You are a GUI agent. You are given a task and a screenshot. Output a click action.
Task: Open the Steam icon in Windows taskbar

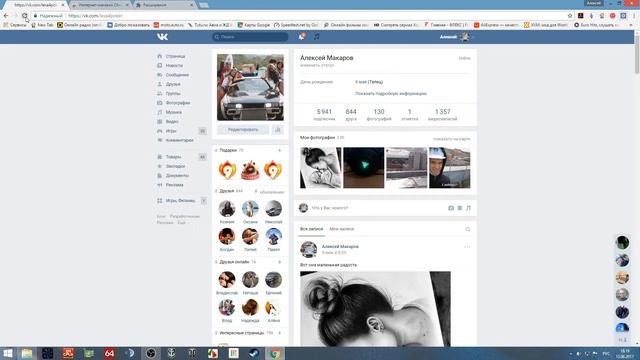point(253,353)
